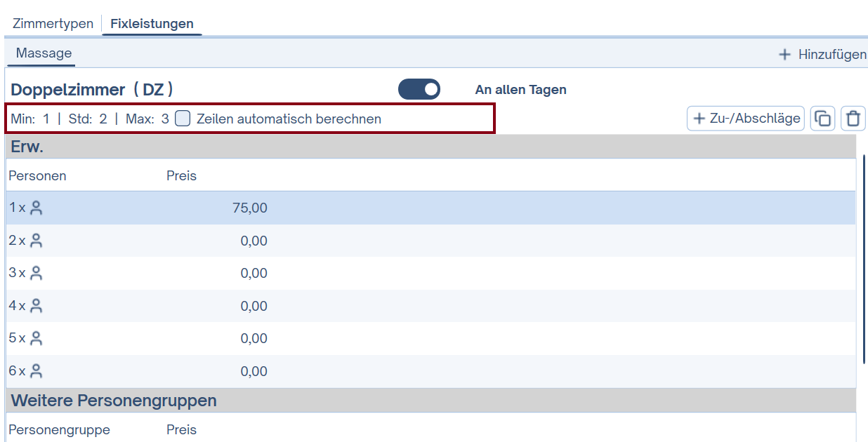The width and height of the screenshot is (868, 442).
Task: Click the person icon in row 1x
Action: click(37, 208)
